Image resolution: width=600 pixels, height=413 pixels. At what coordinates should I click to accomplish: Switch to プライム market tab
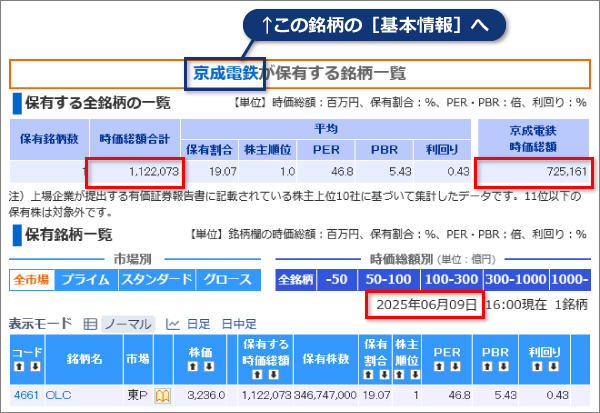[x=86, y=280]
